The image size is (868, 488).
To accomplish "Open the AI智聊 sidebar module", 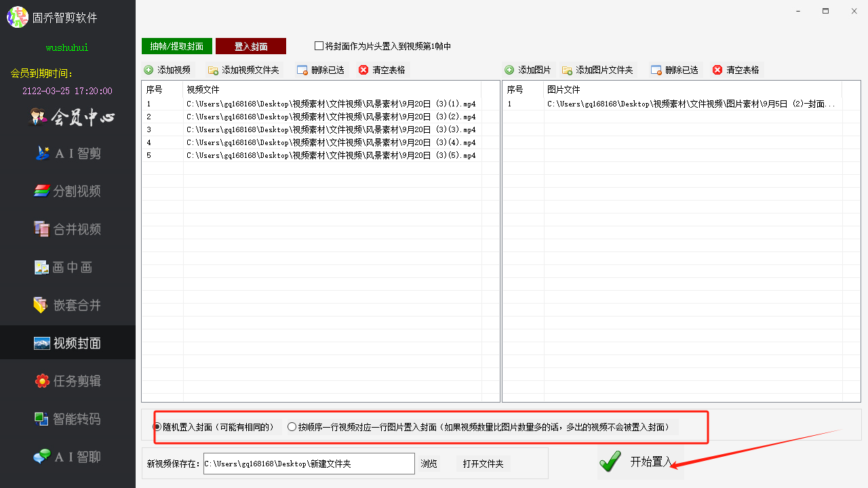I will (x=68, y=457).
